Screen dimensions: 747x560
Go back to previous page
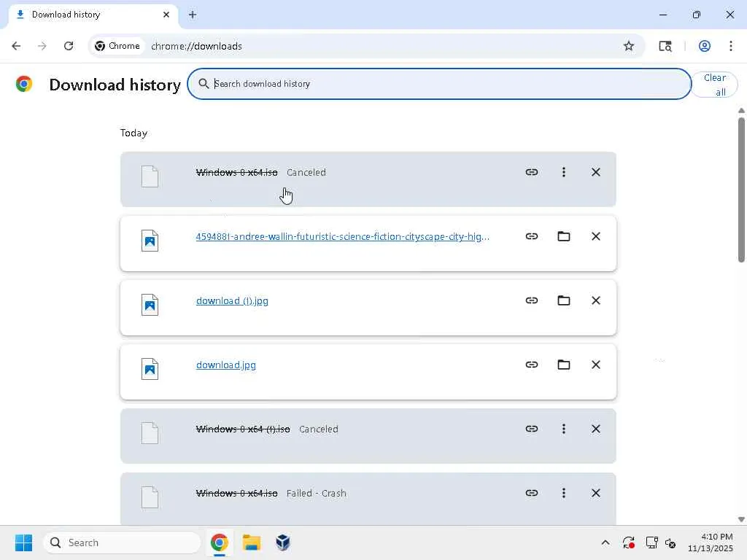16,46
